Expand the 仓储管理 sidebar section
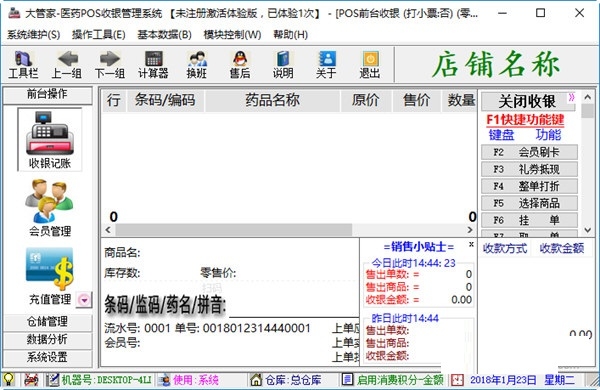 coord(47,321)
